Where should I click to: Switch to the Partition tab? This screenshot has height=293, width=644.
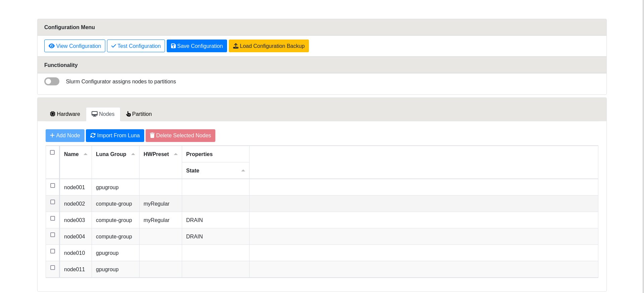coord(139,114)
